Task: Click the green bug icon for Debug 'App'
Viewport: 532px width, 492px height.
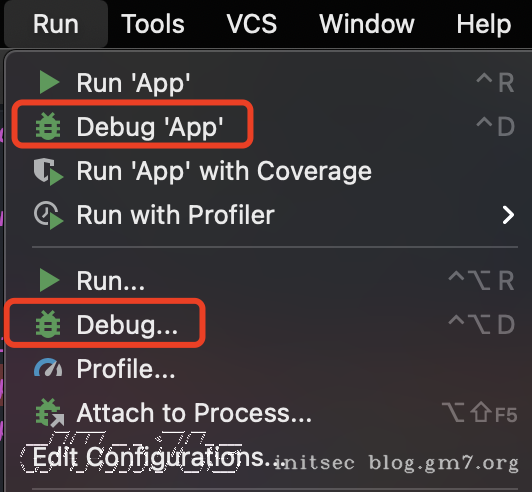Action: [x=48, y=126]
